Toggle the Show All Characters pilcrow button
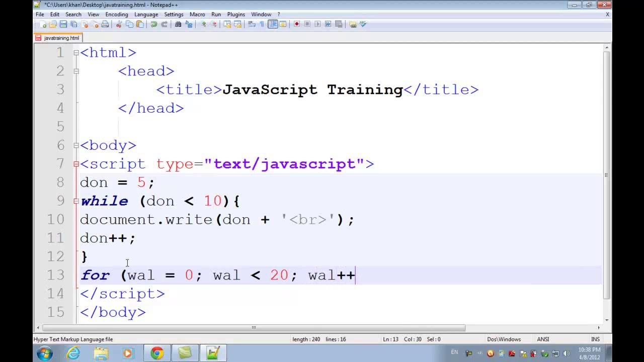 (x=262, y=24)
